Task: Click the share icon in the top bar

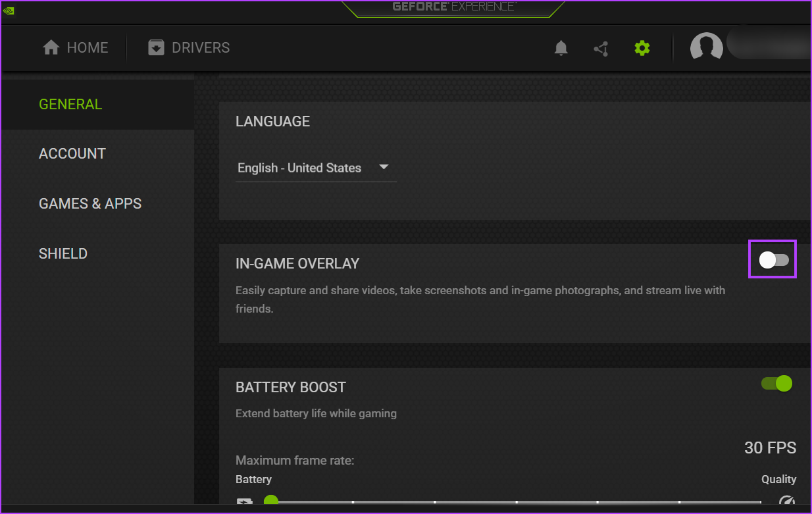Action: (x=600, y=47)
